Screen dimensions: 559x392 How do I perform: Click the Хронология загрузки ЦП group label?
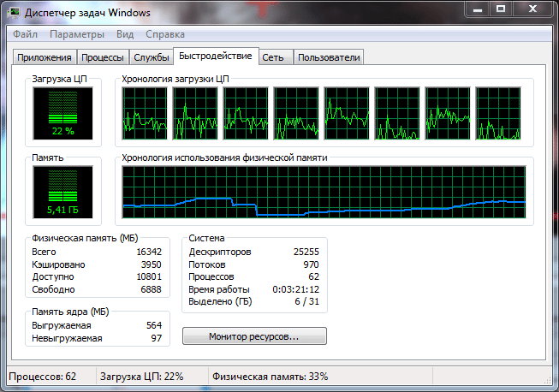(175, 79)
